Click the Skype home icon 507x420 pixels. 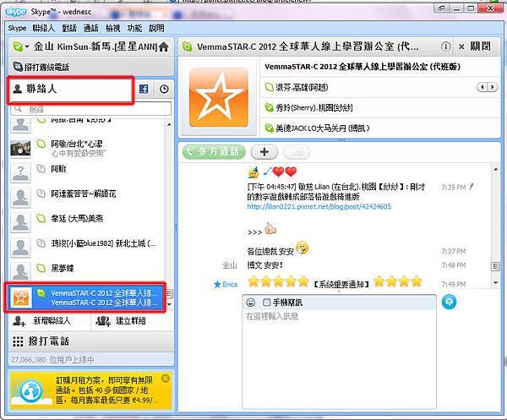[x=164, y=47]
